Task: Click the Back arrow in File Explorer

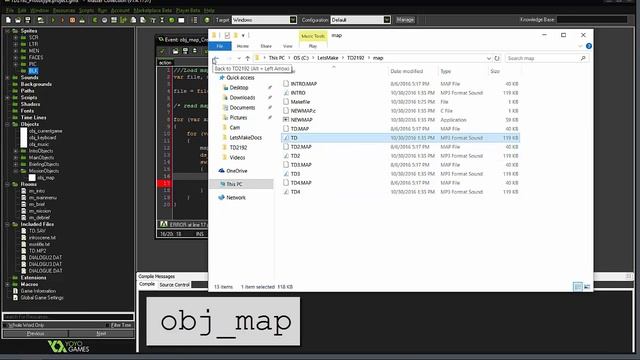Action: (x=216, y=59)
